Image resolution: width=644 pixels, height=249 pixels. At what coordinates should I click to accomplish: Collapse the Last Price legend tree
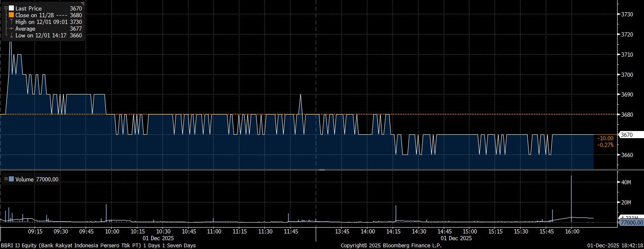(x=6, y=8)
